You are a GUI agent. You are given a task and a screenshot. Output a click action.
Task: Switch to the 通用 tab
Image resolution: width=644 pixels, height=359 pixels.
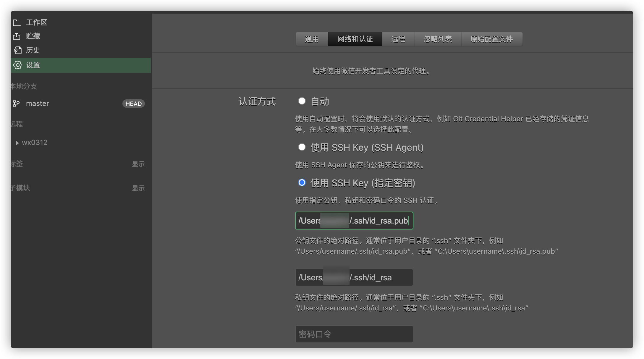(x=312, y=39)
